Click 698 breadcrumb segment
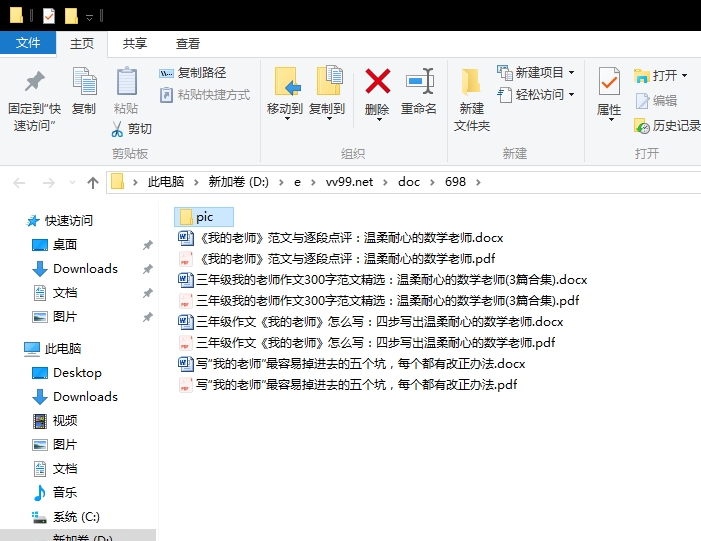 (455, 182)
